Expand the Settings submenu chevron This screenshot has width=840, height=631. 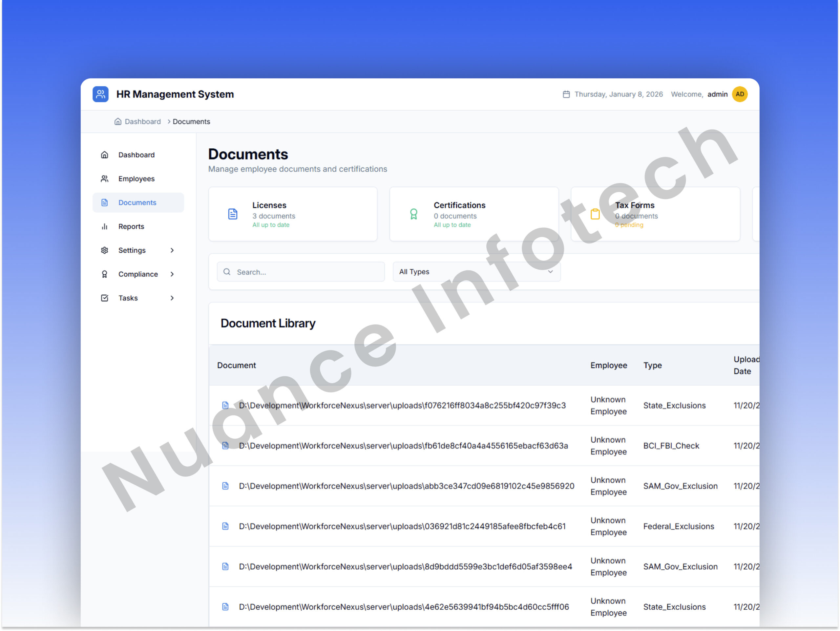click(x=172, y=250)
